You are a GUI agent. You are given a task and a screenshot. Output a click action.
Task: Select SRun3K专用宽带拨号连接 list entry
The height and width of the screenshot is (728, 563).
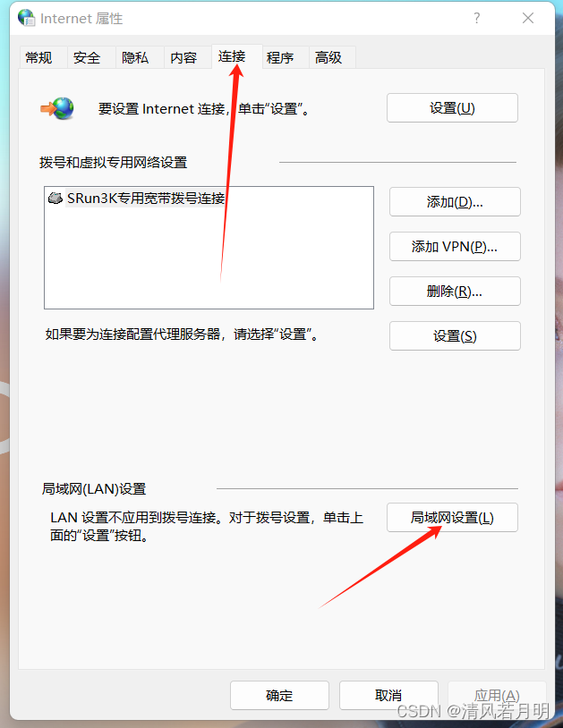pyautogui.click(x=137, y=199)
